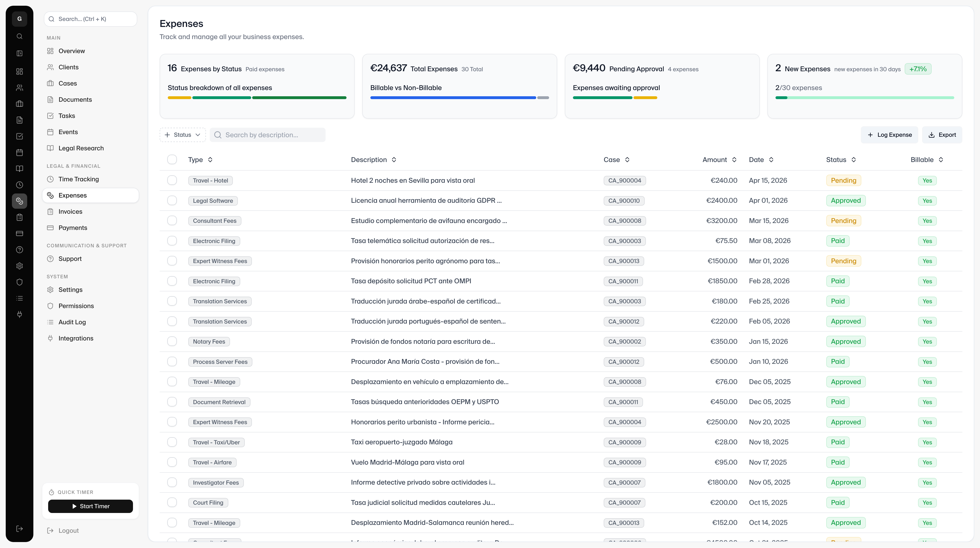Click the Log Expense button

889,135
